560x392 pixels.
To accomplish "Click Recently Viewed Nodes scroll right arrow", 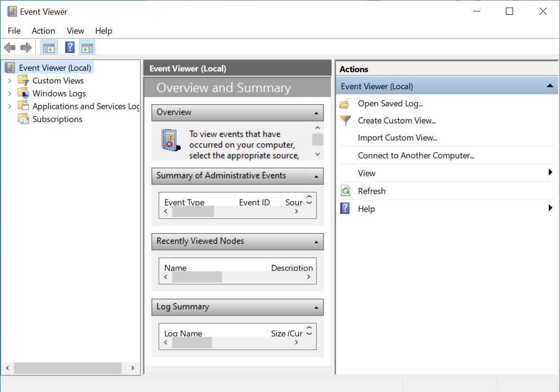I will point(308,277).
